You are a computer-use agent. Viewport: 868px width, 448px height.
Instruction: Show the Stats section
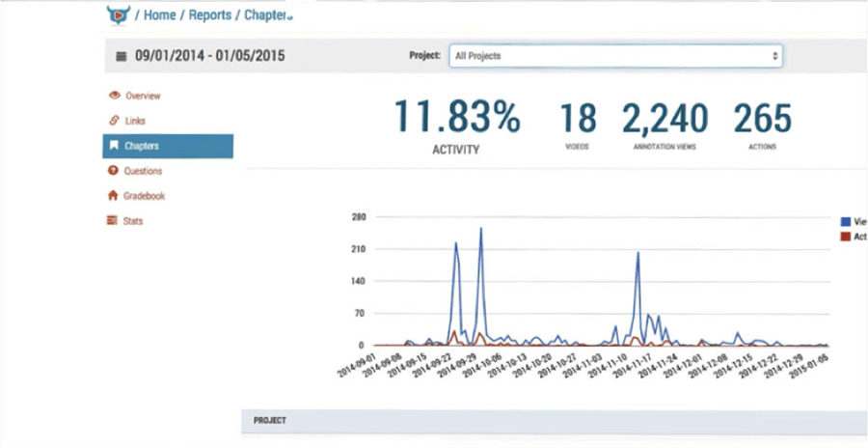pos(133,221)
